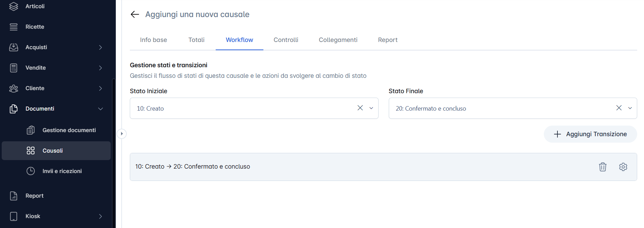Select the transition row 10: Creato → 20
644x228 pixels.
pyautogui.click(x=383, y=167)
